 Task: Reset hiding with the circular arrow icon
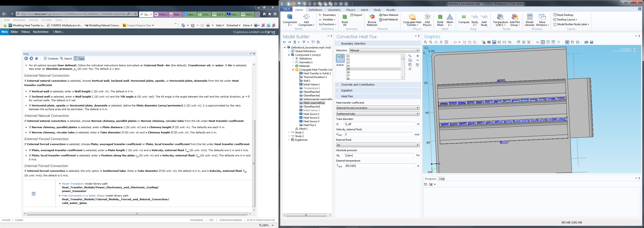click(x=558, y=42)
